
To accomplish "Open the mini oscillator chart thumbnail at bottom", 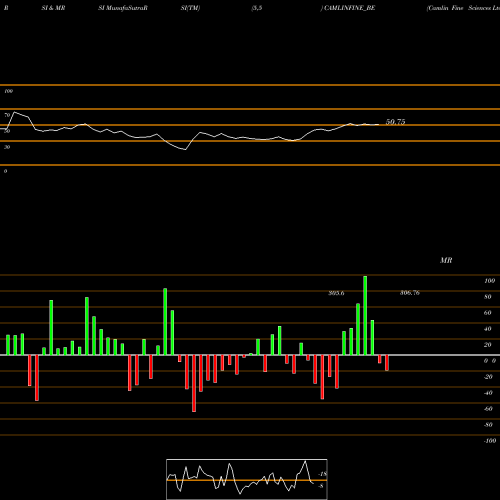I will pos(247,479).
